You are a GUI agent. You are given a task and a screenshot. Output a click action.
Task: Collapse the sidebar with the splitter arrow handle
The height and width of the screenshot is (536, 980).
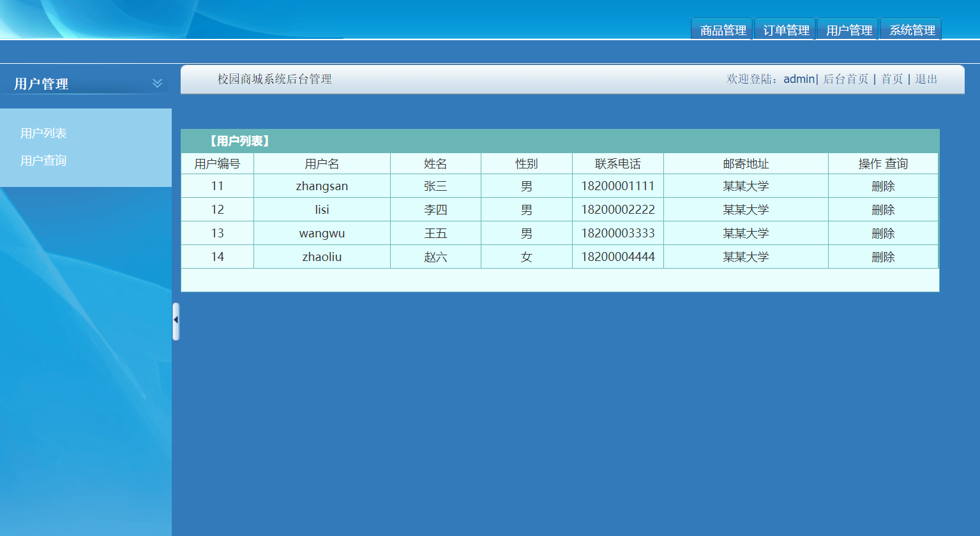(176, 321)
